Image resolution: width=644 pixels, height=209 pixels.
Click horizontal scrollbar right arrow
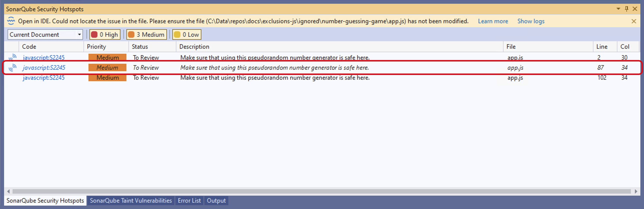(x=636, y=191)
